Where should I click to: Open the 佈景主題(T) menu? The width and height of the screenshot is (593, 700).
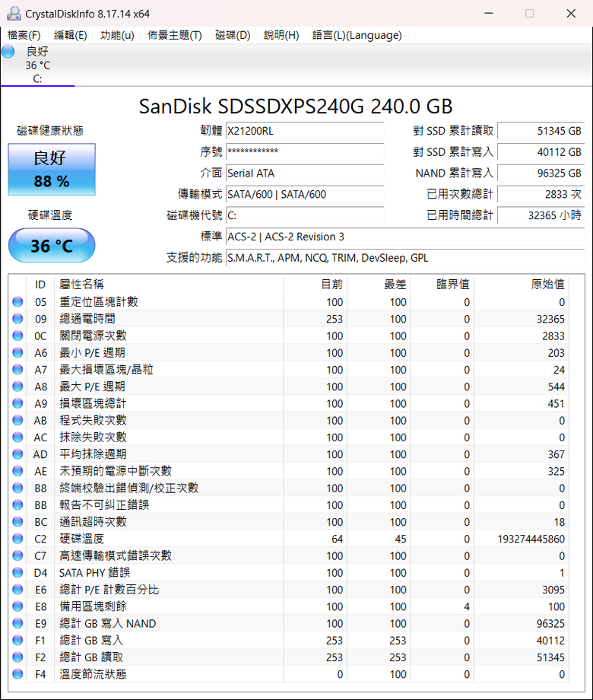tap(175, 35)
